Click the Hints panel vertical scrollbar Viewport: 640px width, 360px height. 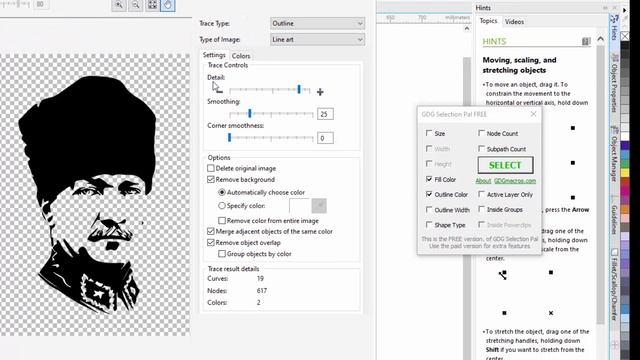[600, 184]
